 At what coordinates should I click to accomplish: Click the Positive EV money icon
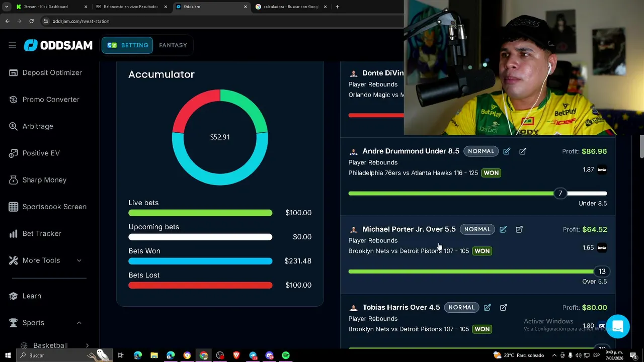point(14,153)
